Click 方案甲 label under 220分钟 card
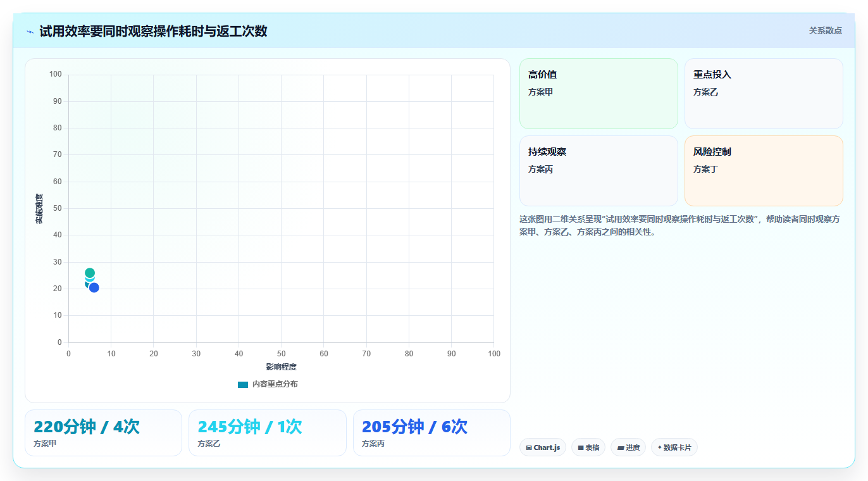Image resolution: width=868 pixels, height=481 pixels. click(45, 444)
